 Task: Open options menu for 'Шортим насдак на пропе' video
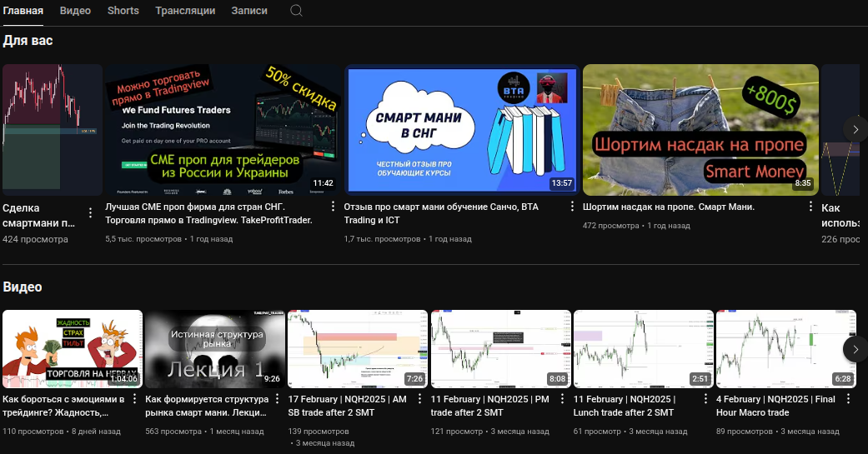[810, 207]
